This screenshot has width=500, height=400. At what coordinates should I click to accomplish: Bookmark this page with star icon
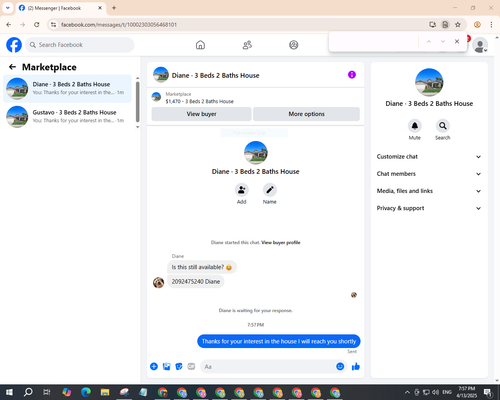pyautogui.click(x=458, y=25)
